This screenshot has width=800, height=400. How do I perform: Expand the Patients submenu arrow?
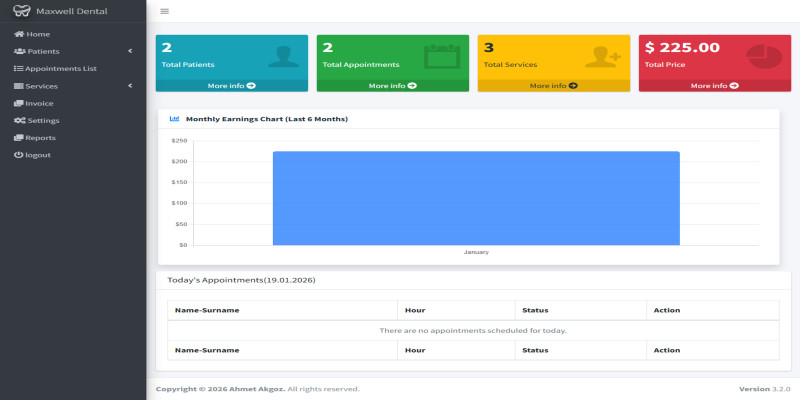(130, 51)
